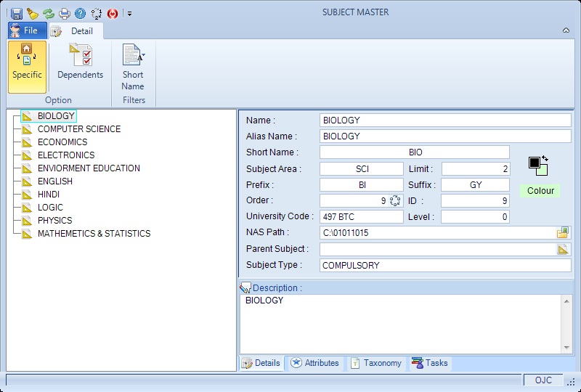The width and height of the screenshot is (581, 392).
Task: Click the red power exit icon
Action: point(113,14)
